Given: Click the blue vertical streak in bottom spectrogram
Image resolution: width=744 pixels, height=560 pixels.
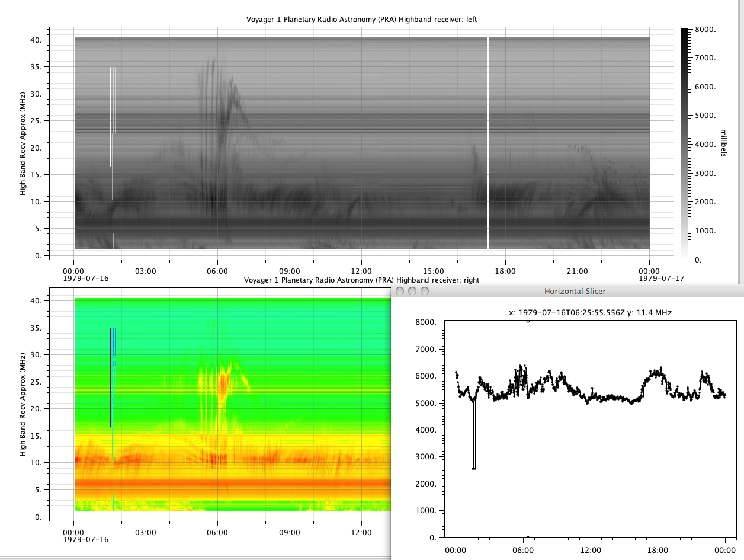Looking at the screenshot, I should coord(113,377).
